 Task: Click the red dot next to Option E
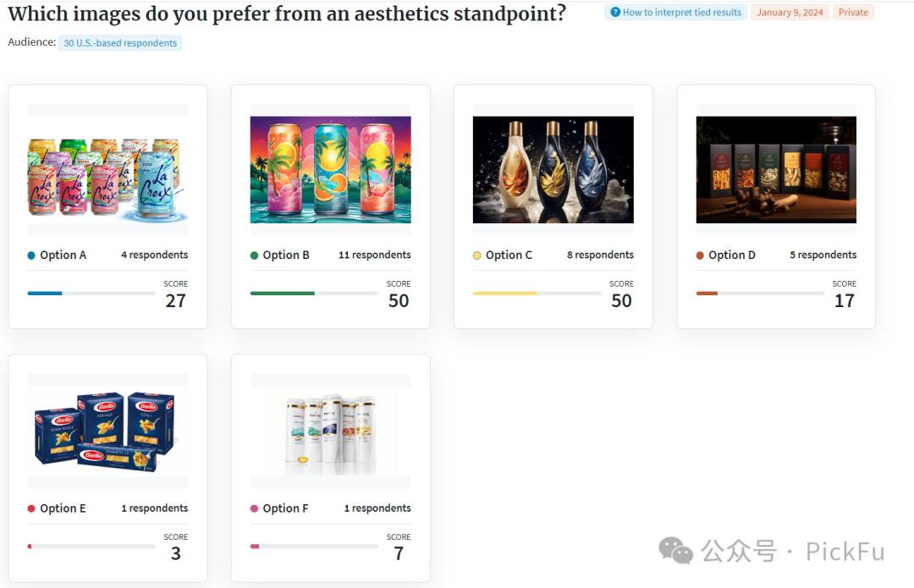pyautogui.click(x=32, y=508)
